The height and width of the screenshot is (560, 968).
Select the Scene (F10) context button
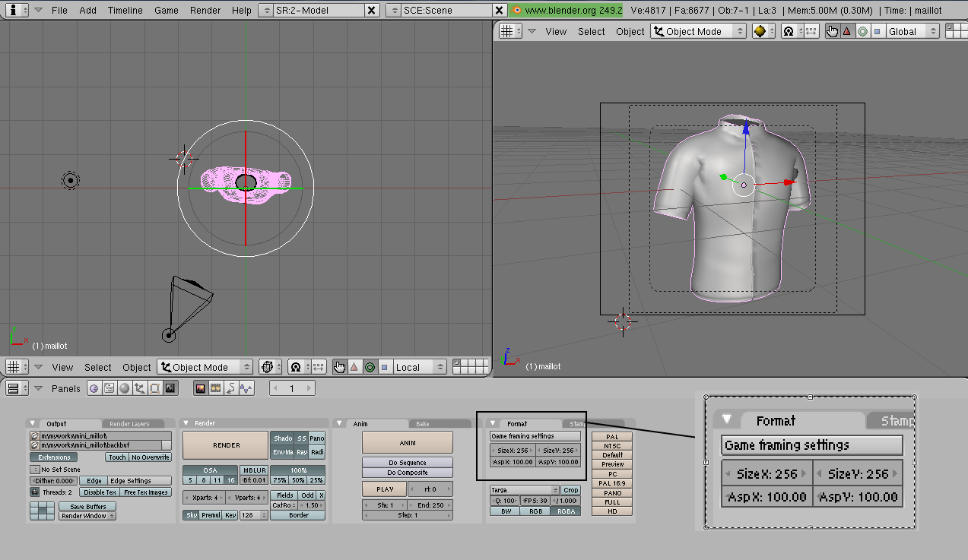point(170,388)
